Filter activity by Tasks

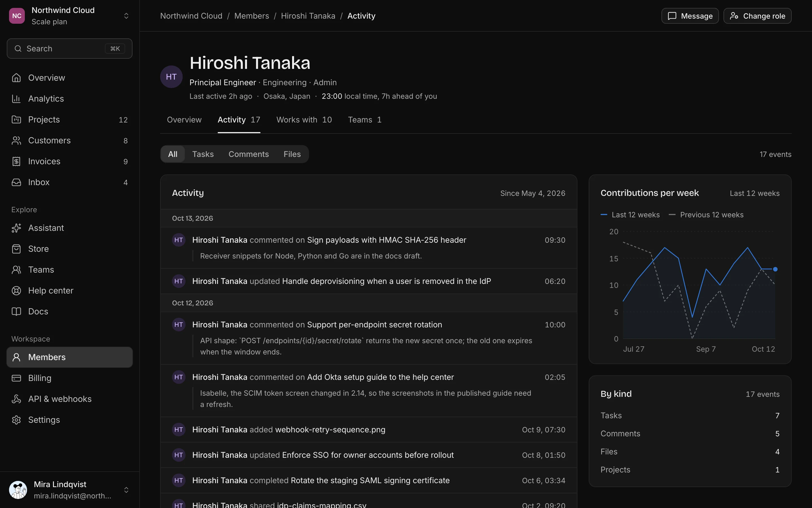point(203,154)
